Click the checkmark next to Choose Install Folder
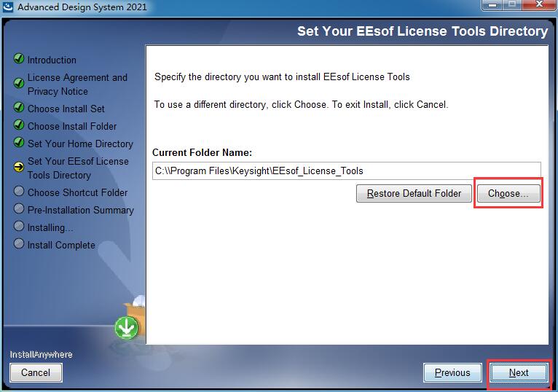The height and width of the screenshot is (392, 558). [19, 125]
